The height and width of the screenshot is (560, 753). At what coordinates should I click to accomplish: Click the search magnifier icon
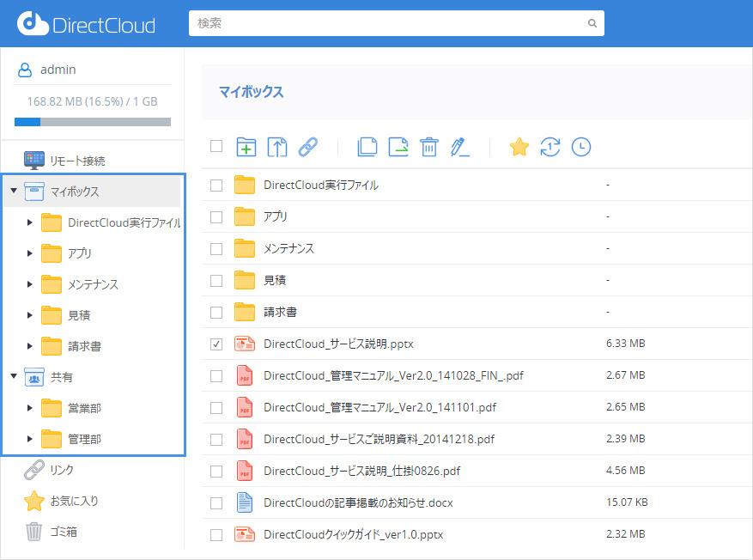[x=592, y=23]
